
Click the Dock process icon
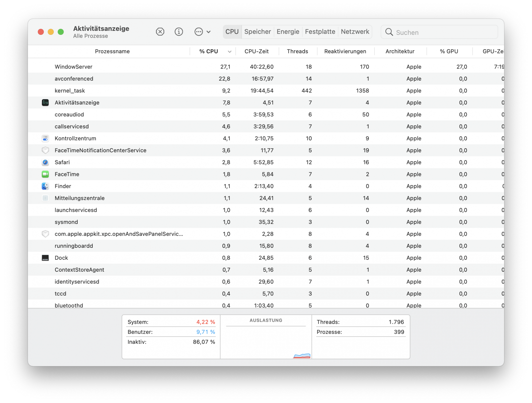click(x=45, y=258)
